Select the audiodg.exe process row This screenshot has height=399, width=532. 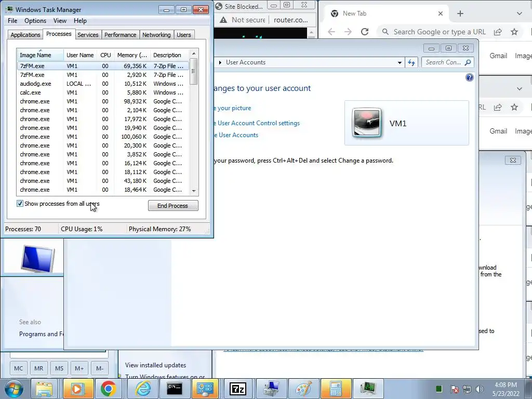pos(103,84)
